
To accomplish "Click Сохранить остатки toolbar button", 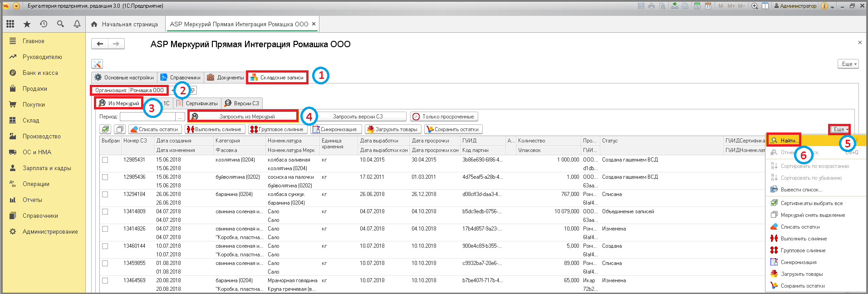I will [x=453, y=129].
